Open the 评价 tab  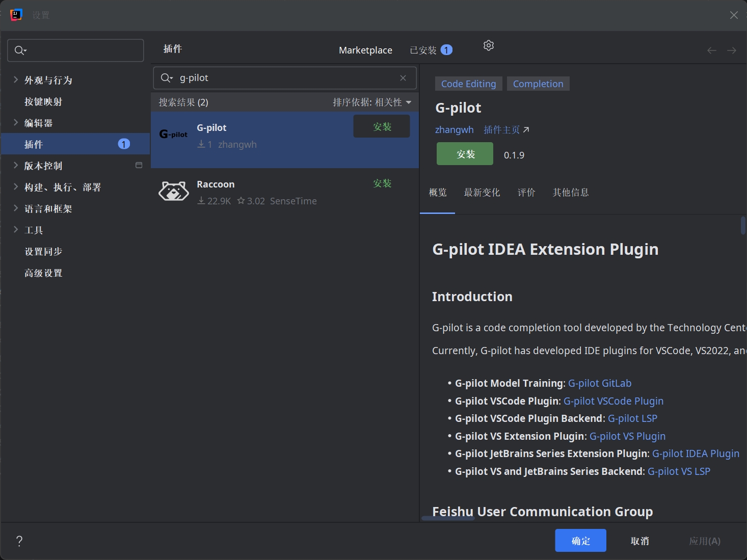(x=526, y=192)
